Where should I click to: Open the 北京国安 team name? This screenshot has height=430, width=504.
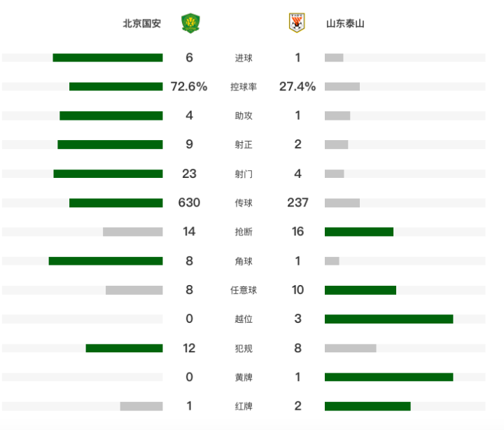click(x=141, y=24)
